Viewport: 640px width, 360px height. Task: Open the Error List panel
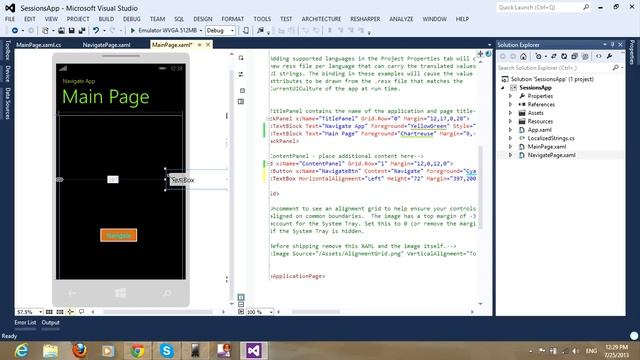25,322
